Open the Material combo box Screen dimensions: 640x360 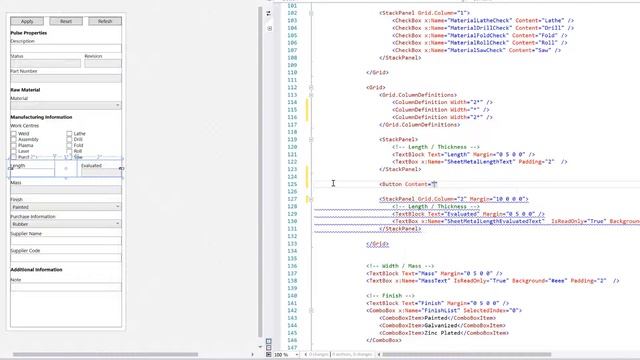pyautogui.click(x=66, y=105)
